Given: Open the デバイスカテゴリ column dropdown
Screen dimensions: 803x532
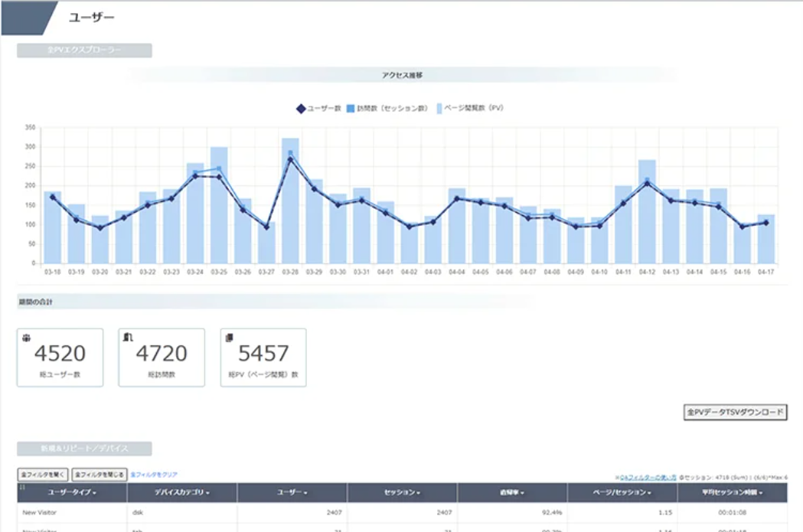Looking at the screenshot, I should (182, 493).
